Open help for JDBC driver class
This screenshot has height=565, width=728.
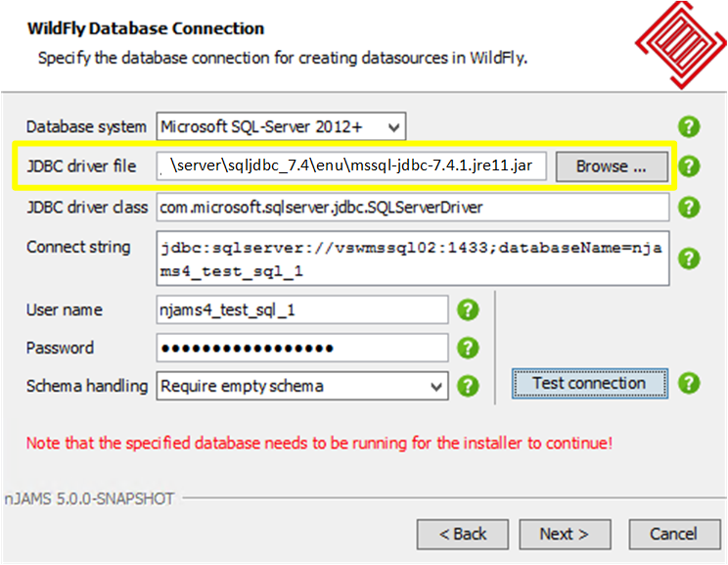tap(689, 208)
